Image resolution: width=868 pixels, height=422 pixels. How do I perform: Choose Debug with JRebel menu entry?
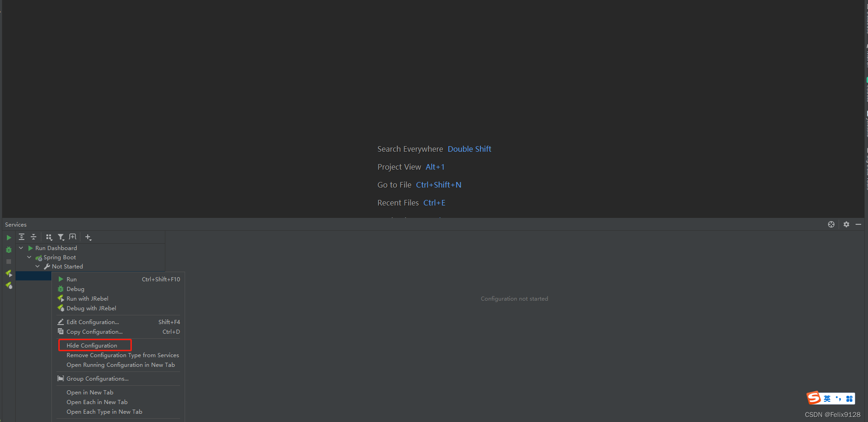pyautogui.click(x=118, y=308)
